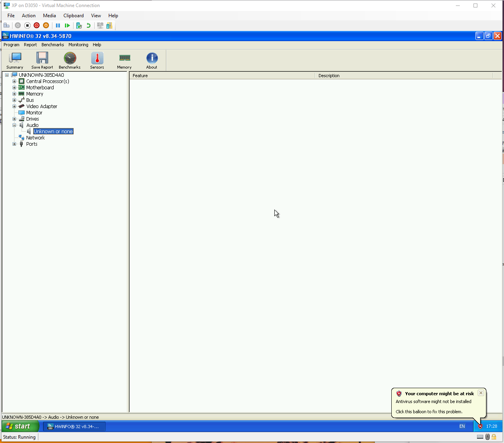504x443 pixels.
Task: Open the Sensors thermometer tool
Action: point(97,61)
